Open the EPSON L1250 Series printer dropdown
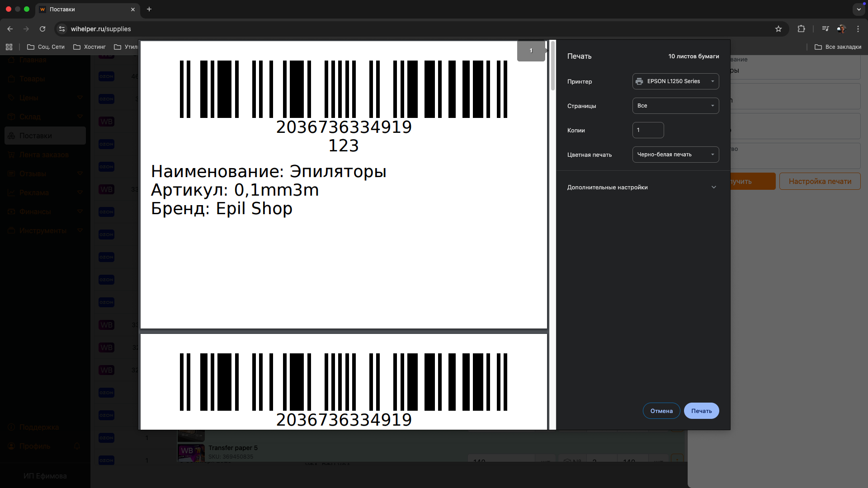Screen dimensions: 868x488 click(x=675, y=81)
